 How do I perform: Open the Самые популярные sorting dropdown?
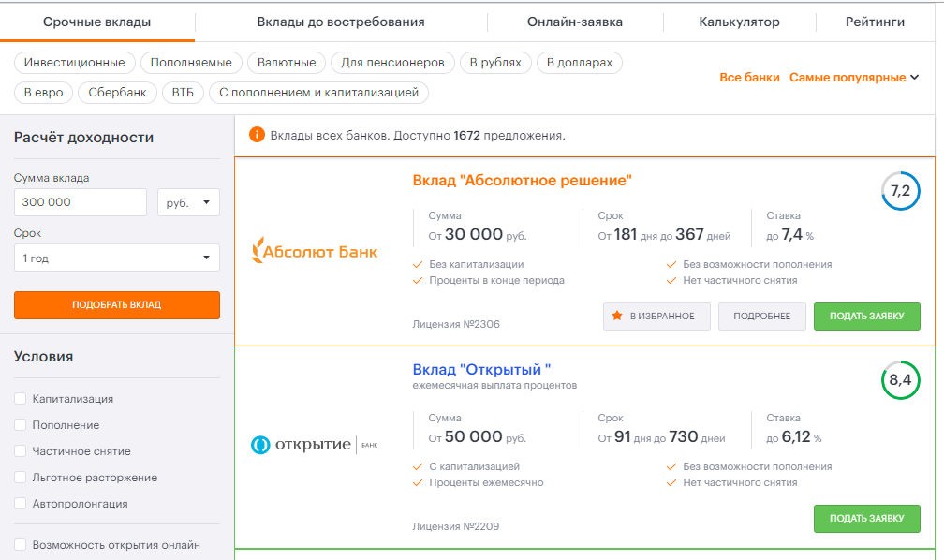pyautogui.click(x=854, y=77)
